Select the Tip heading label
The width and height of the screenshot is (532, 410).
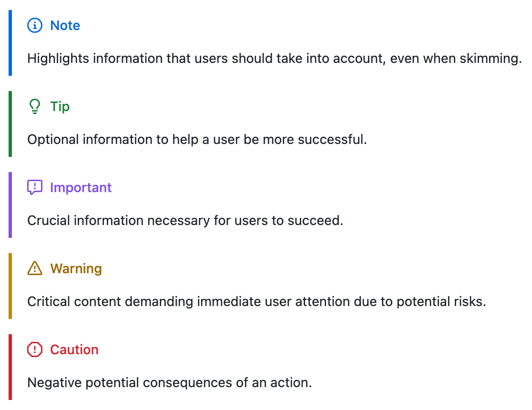60,107
